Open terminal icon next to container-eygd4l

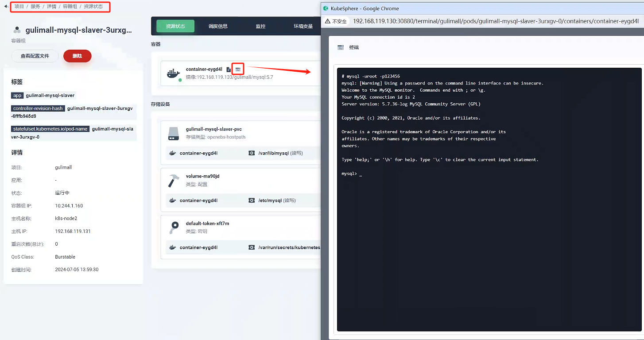click(x=238, y=70)
